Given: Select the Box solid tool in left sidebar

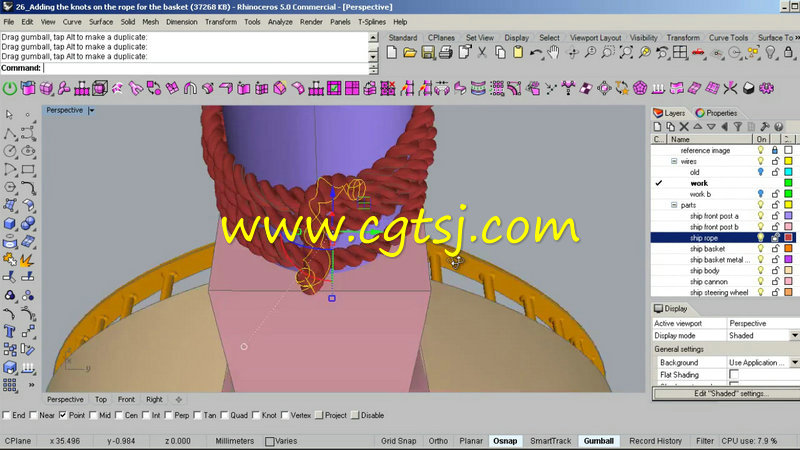Looking at the screenshot, I should [x=9, y=223].
